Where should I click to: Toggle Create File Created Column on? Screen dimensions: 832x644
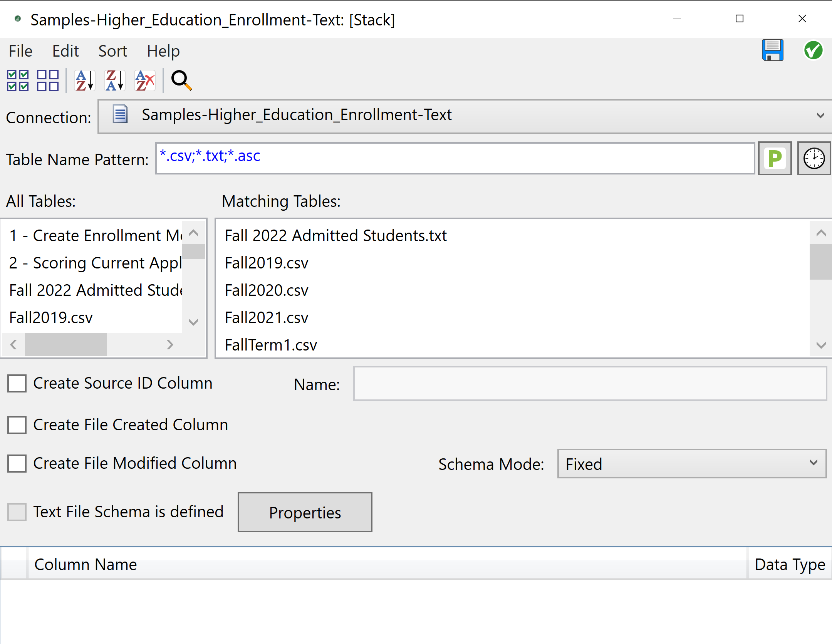pyautogui.click(x=17, y=425)
